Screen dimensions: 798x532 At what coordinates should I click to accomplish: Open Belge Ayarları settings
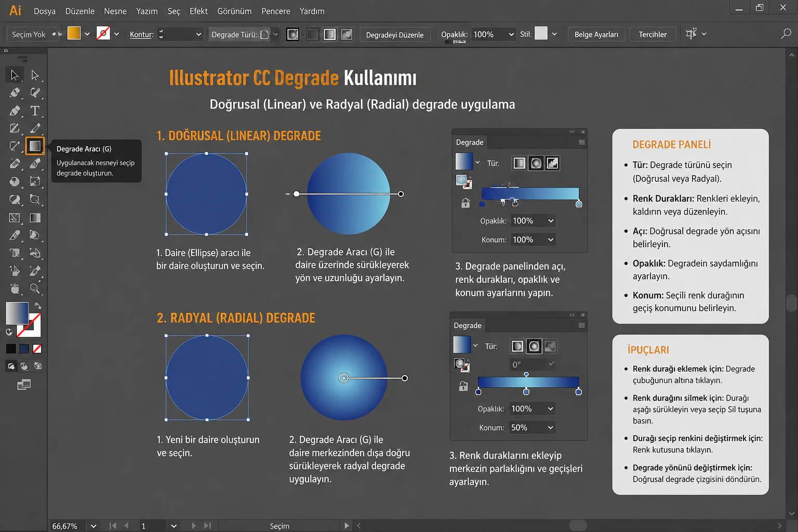coord(596,34)
